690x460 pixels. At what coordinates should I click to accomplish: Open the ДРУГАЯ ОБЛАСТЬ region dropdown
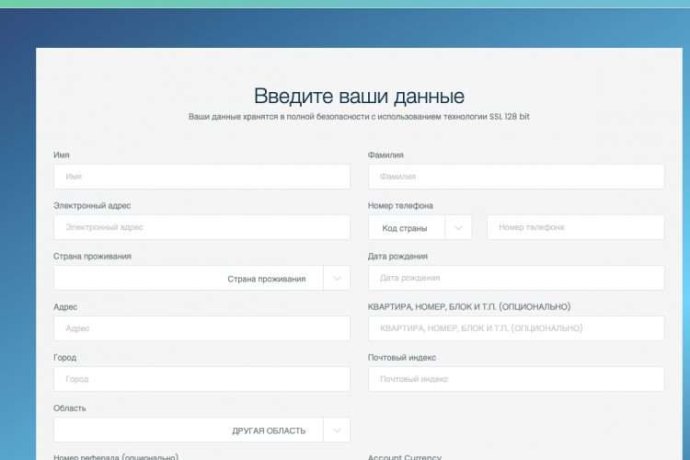[202, 430]
